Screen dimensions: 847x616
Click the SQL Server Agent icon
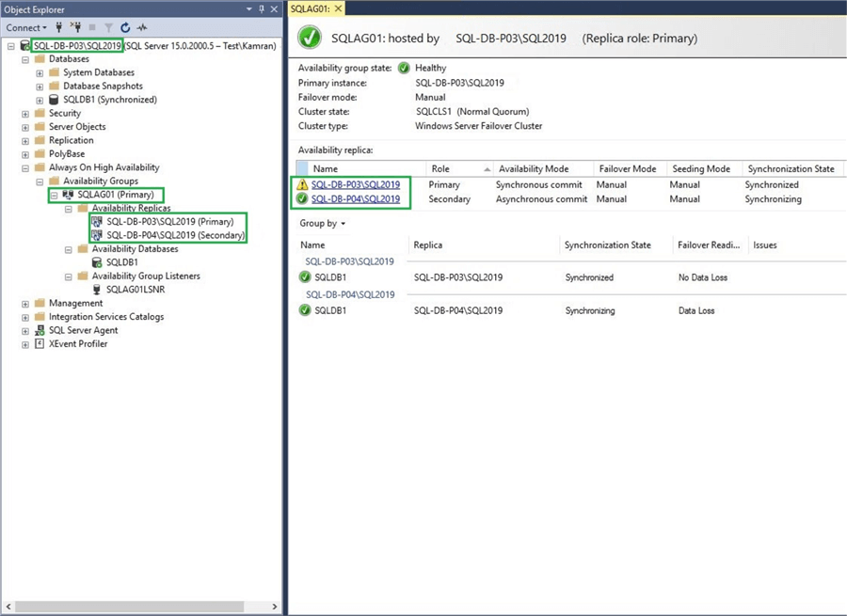click(x=40, y=330)
